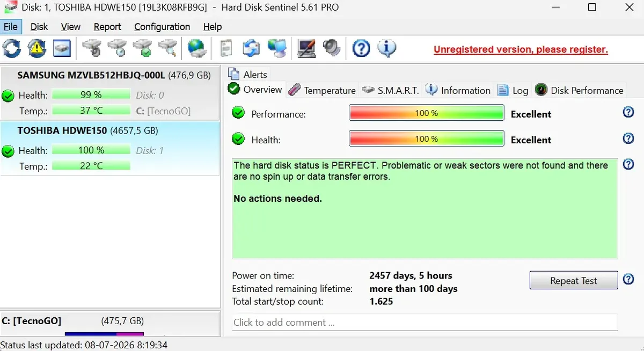Open the Configuration menu
Image resolution: width=644 pixels, height=351 pixels.
tap(162, 27)
